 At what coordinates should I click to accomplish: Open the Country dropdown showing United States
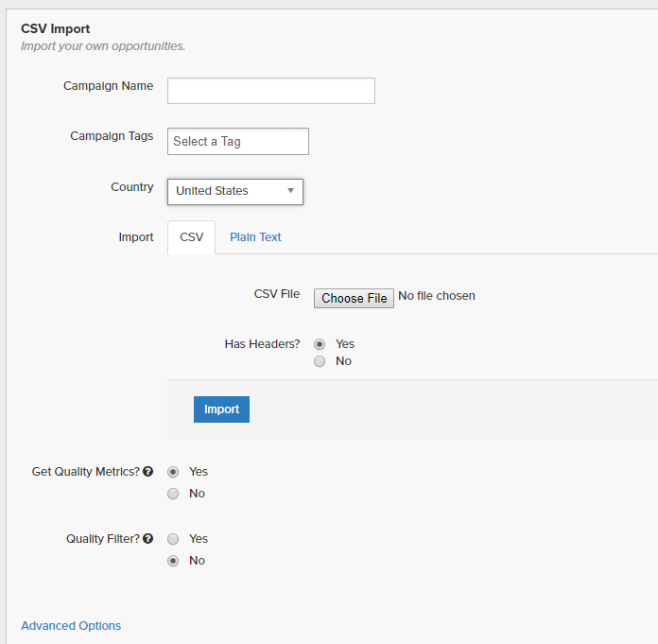point(235,191)
